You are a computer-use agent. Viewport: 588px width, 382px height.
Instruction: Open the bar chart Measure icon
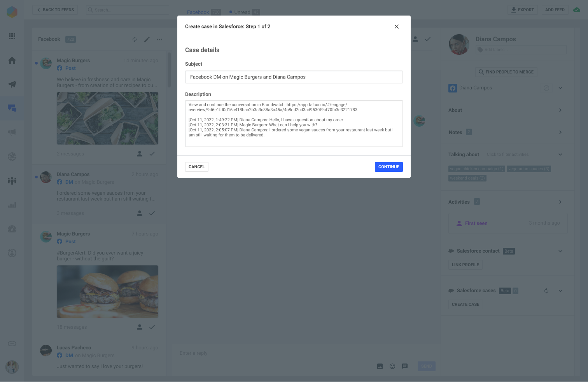[12, 205]
